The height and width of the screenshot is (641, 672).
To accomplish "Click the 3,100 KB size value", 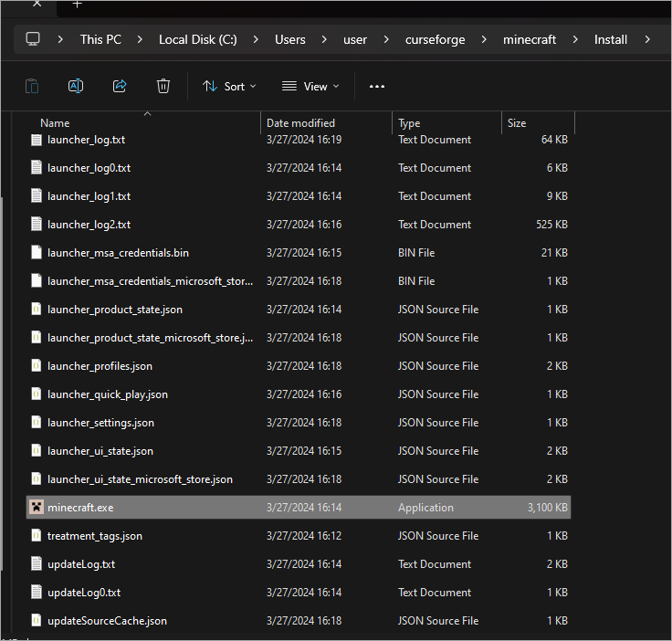I will tap(547, 508).
